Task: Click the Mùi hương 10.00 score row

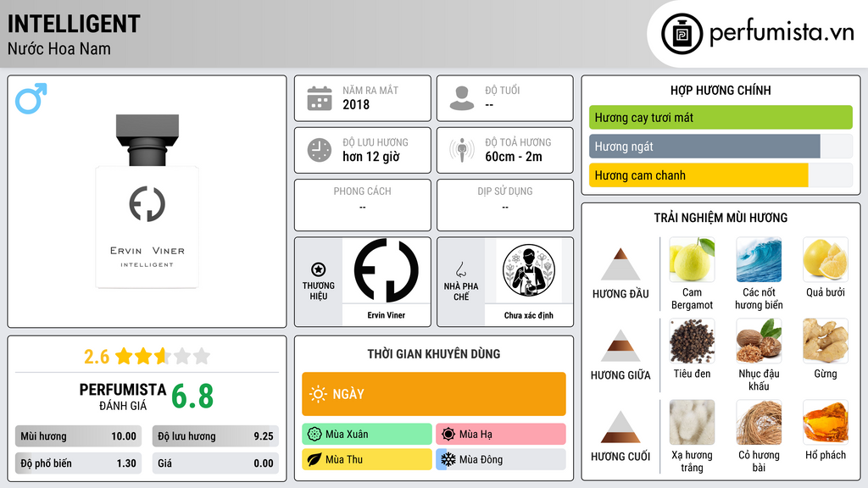Action: (x=78, y=436)
